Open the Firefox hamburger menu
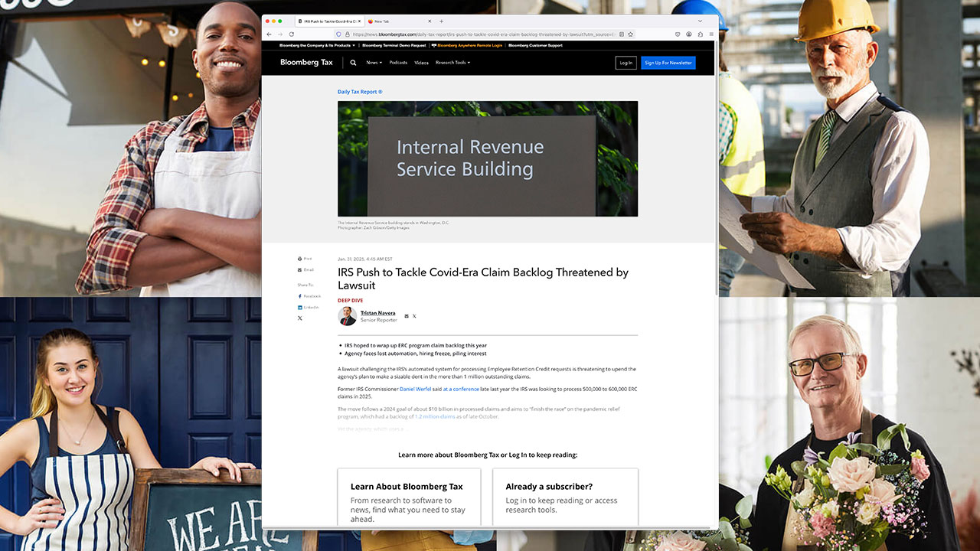Viewport: 980px width, 551px height. point(711,34)
